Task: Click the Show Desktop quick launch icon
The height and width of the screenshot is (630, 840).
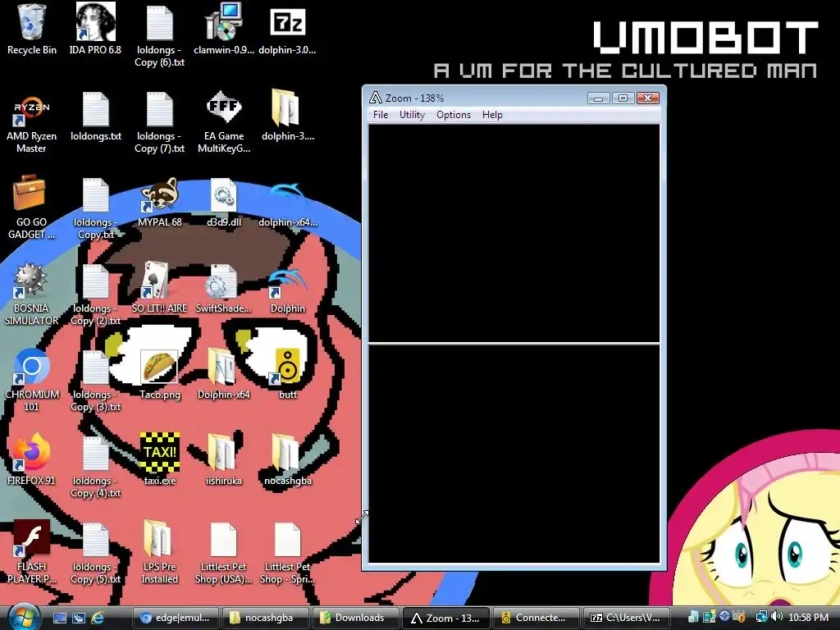Action: 59,618
